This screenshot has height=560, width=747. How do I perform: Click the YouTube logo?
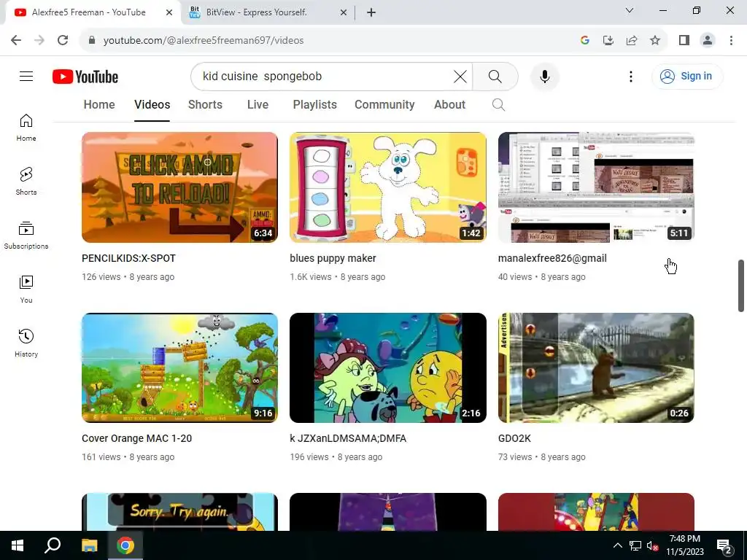pyautogui.click(x=85, y=77)
